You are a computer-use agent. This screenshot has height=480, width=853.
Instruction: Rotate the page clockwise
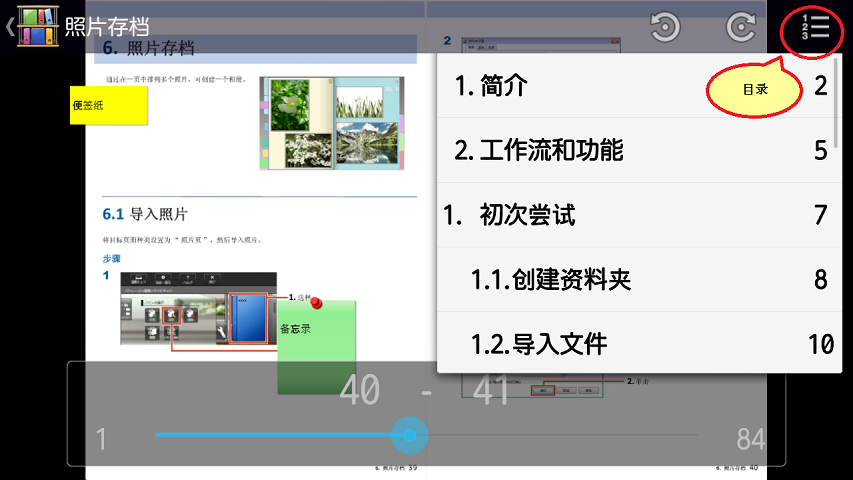point(740,27)
